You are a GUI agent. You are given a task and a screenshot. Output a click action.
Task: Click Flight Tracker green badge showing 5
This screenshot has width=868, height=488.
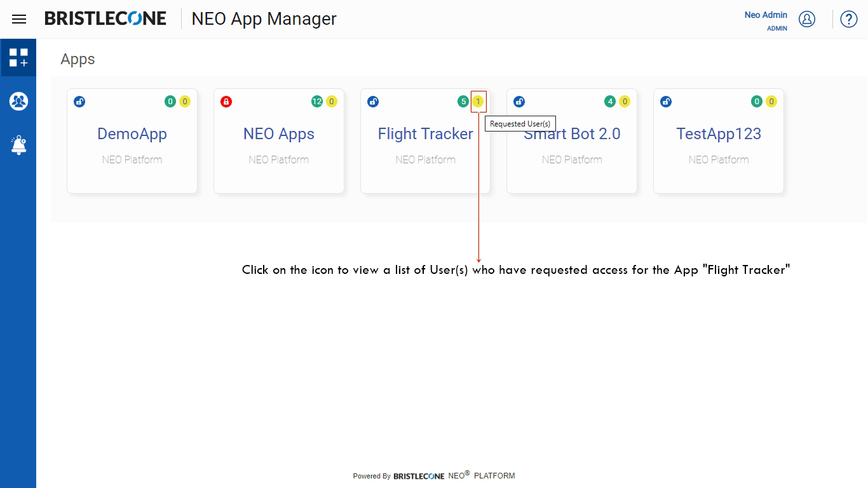tap(463, 102)
